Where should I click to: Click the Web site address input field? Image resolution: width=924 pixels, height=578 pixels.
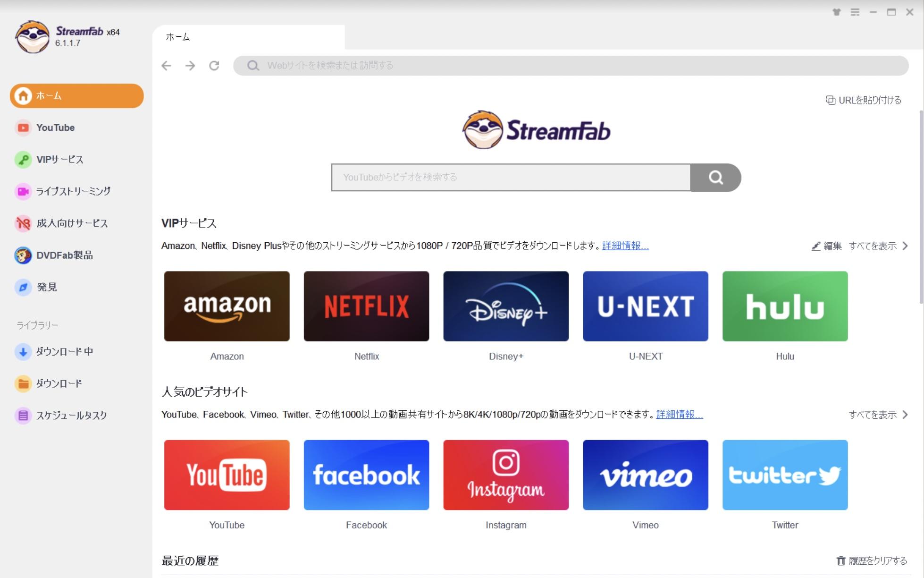(571, 66)
